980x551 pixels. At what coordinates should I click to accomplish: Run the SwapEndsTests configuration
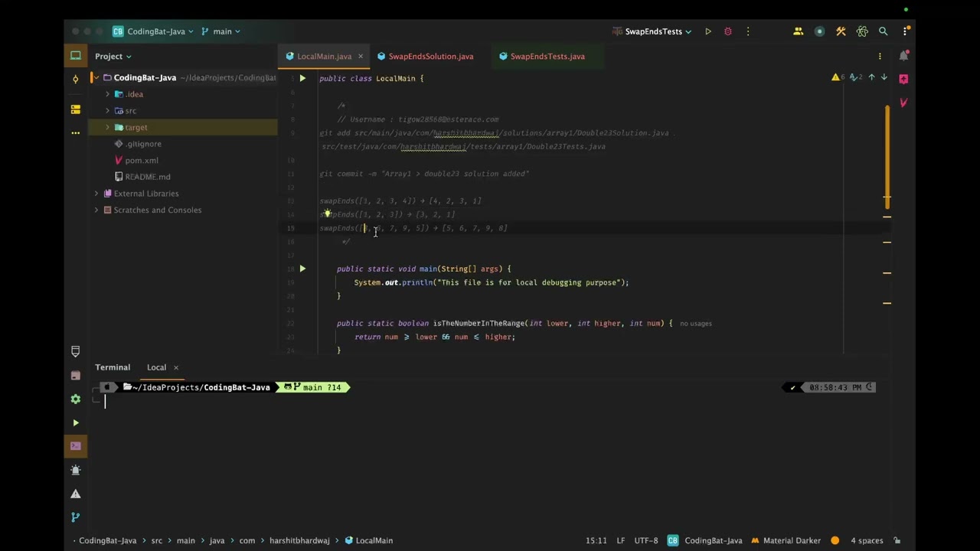[708, 31]
